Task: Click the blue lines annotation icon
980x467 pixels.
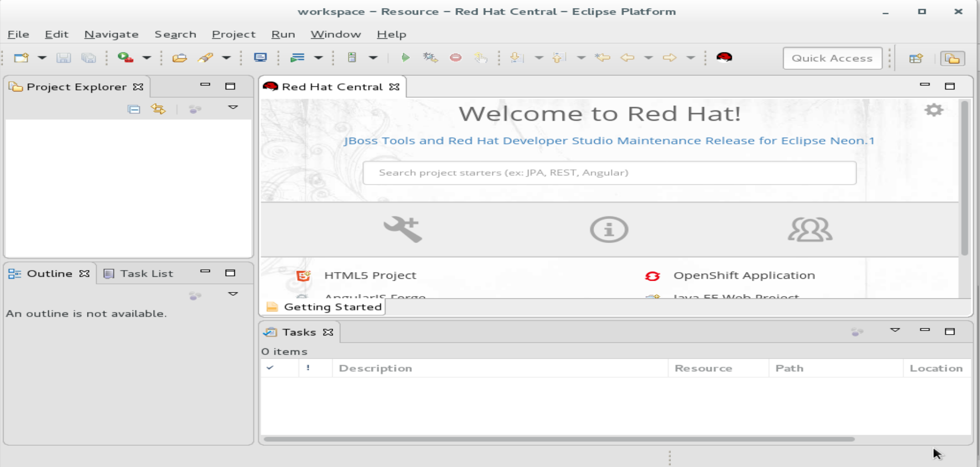Action: [x=297, y=57]
